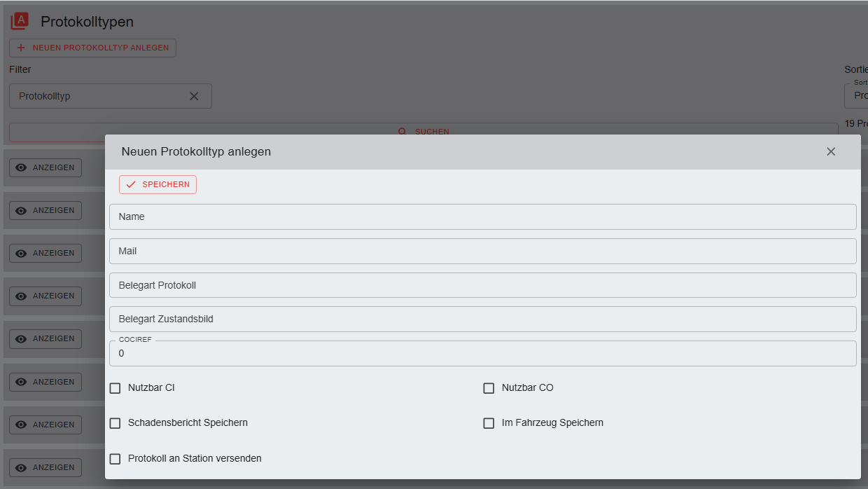Image resolution: width=868 pixels, height=489 pixels.
Task: Click the Protokolltypen page heading
Action: point(87,22)
